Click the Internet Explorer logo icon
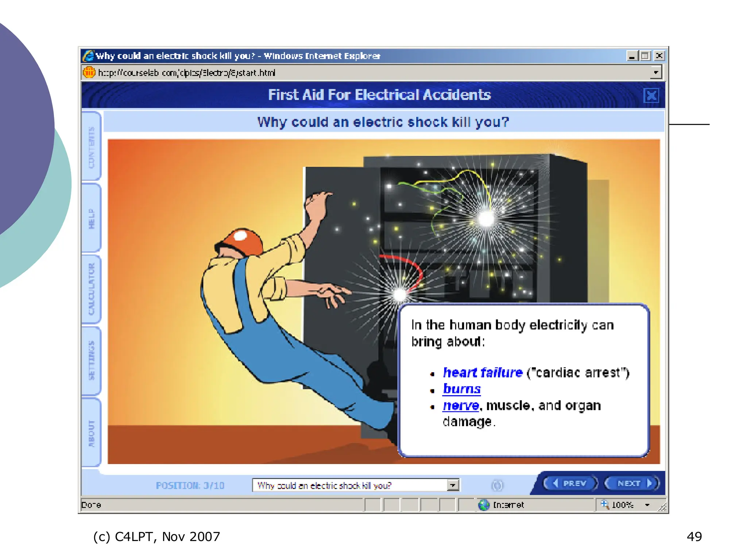The image size is (747, 560). tap(88, 56)
